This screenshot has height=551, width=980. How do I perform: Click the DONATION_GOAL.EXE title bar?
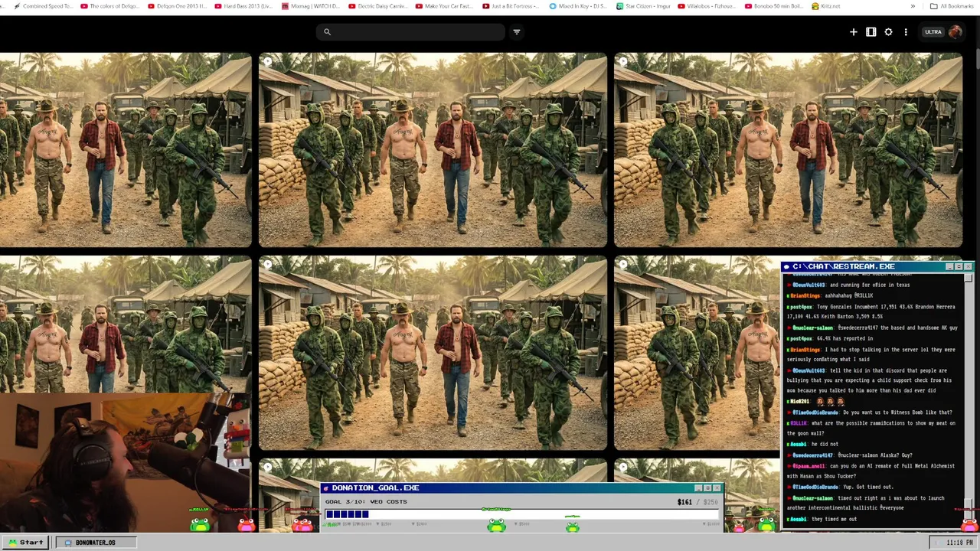521,487
